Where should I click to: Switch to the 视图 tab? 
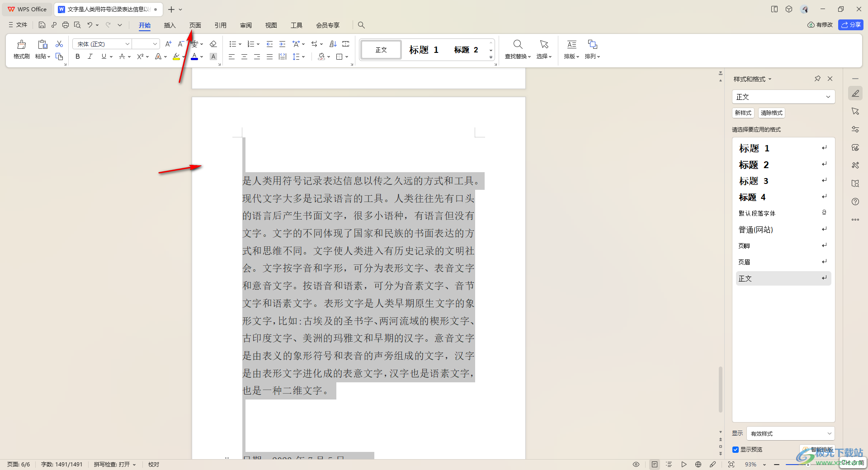(271, 25)
